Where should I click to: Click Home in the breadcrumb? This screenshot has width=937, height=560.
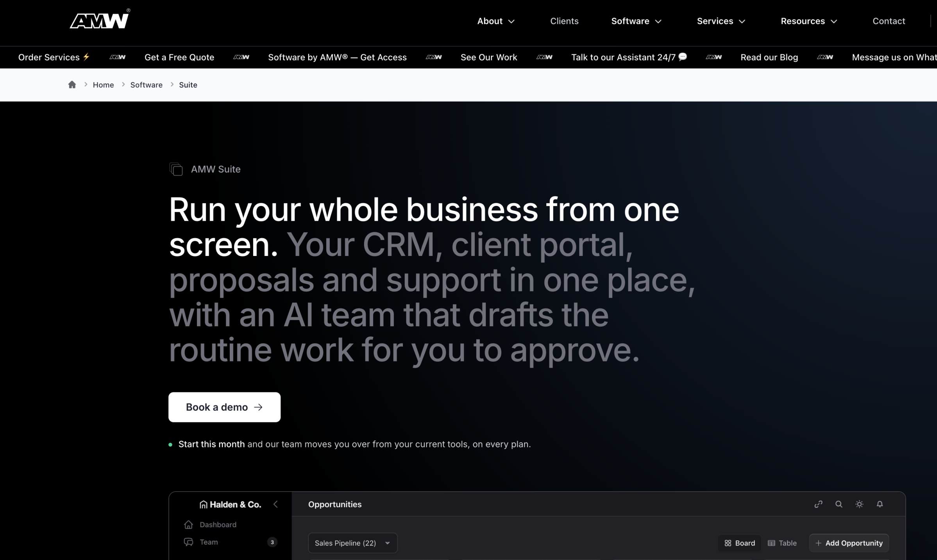pos(103,85)
